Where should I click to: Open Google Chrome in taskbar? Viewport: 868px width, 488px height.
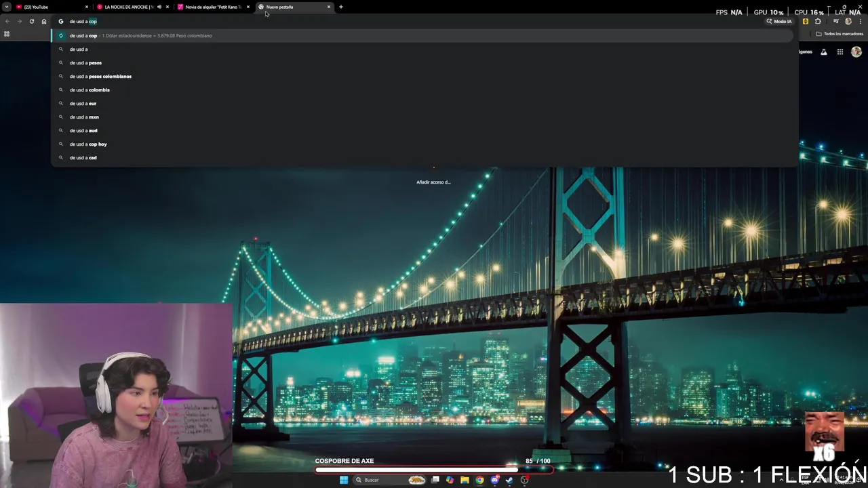pos(479,480)
